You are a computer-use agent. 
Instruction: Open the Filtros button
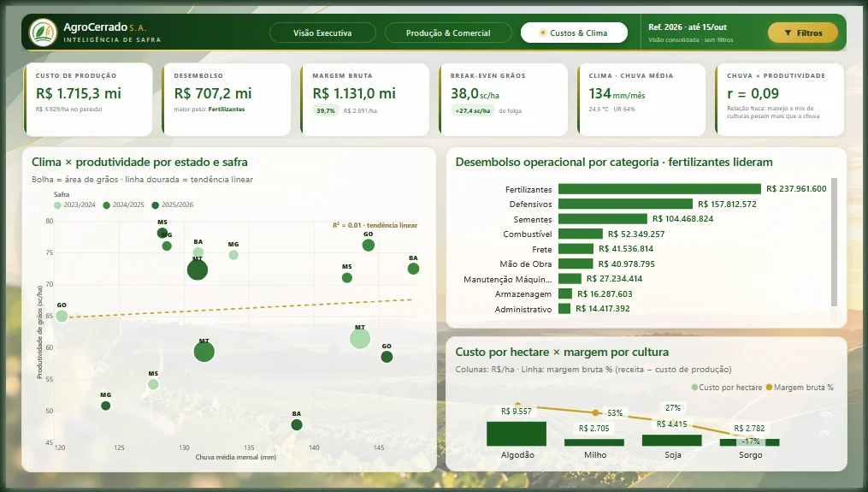[x=803, y=33]
